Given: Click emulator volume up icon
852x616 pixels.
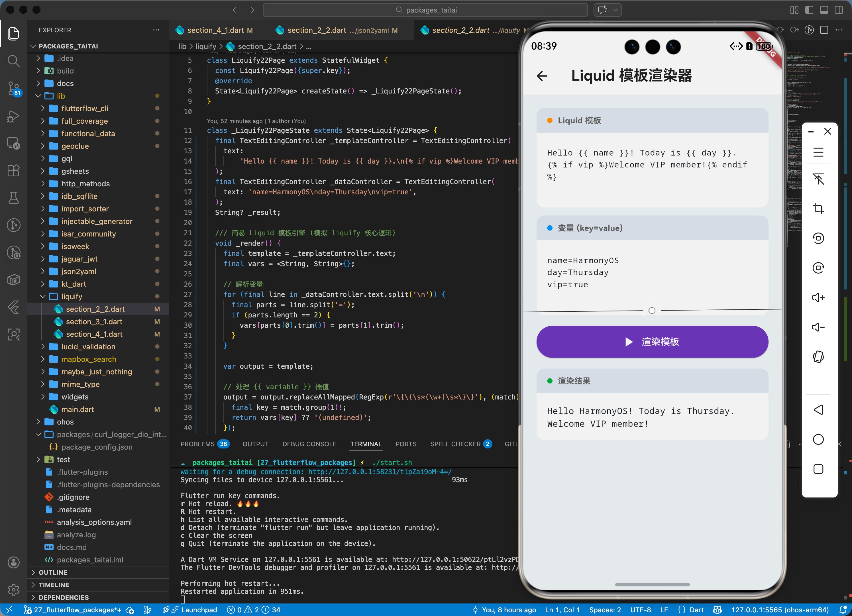Looking at the screenshot, I should tap(818, 298).
